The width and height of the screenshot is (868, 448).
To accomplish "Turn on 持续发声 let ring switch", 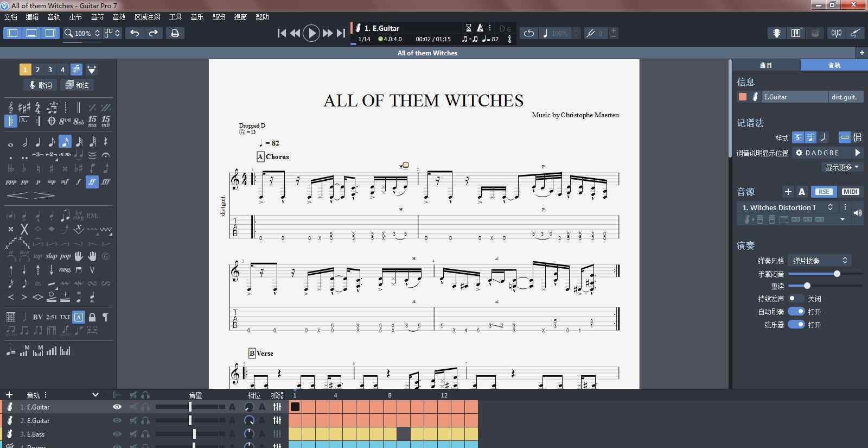I will click(796, 299).
